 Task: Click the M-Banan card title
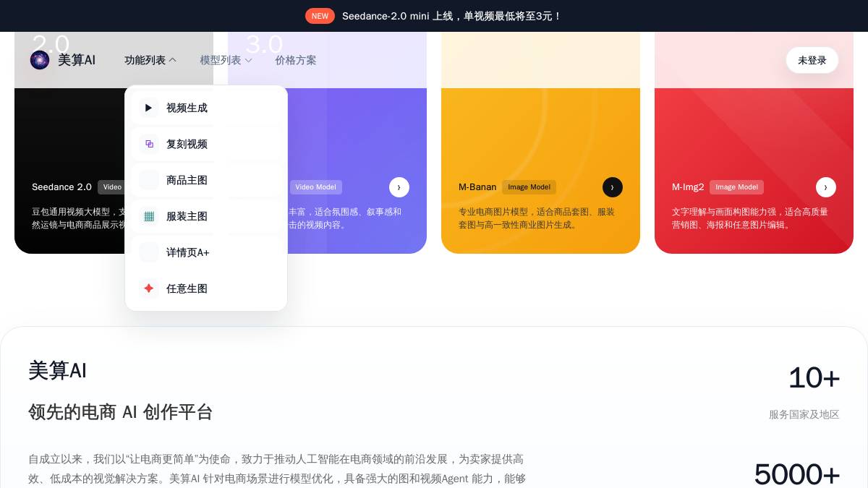pos(477,187)
